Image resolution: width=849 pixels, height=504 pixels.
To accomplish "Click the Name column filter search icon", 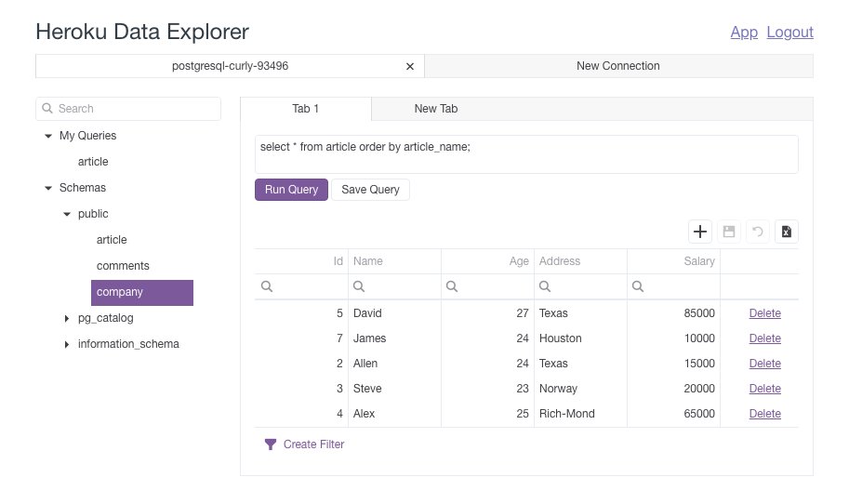I will [x=358, y=286].
